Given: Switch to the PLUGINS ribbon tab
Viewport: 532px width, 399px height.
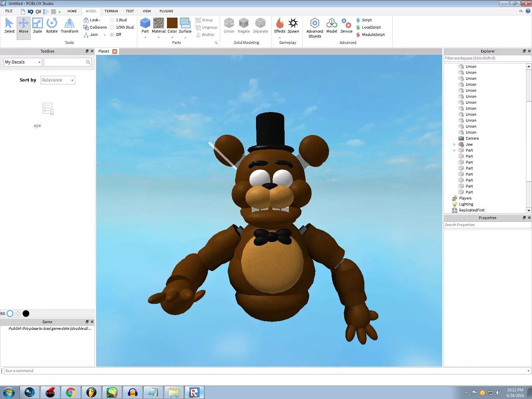Looking at the screenshot, I should [166, 11].
